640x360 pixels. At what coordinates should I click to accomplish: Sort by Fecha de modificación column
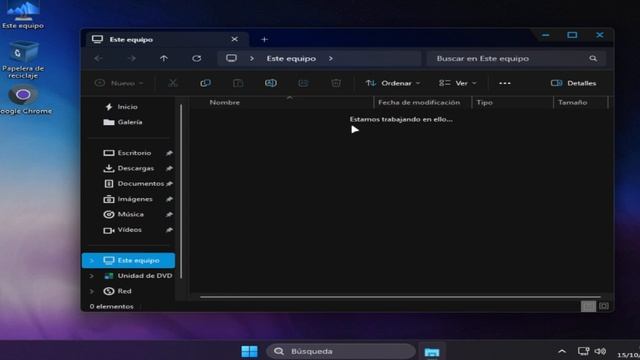pos(419,102)
